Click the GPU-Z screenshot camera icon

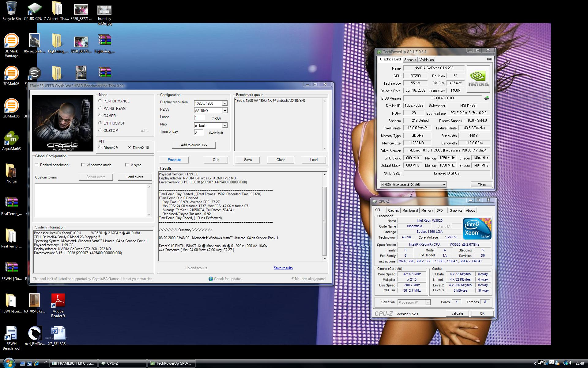pos(489,59)
